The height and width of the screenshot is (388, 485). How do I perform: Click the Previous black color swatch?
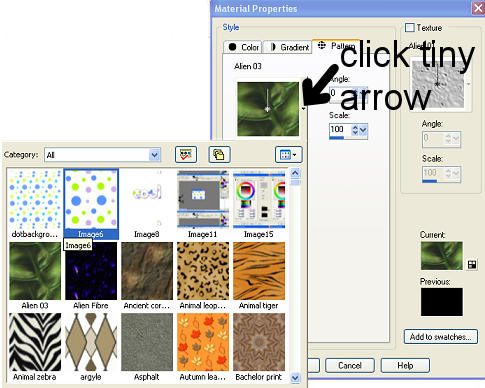442,302
